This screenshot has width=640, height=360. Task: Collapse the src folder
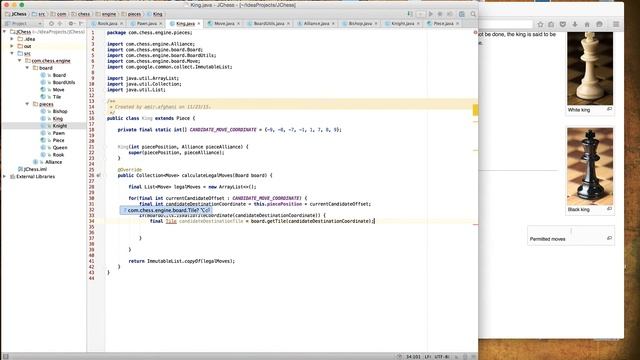tap(12, 53)
